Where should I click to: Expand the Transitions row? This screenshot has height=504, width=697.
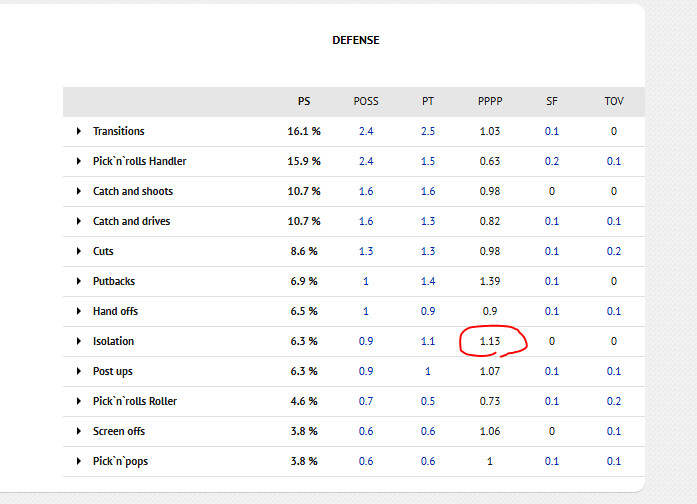(x=79, y=131)
